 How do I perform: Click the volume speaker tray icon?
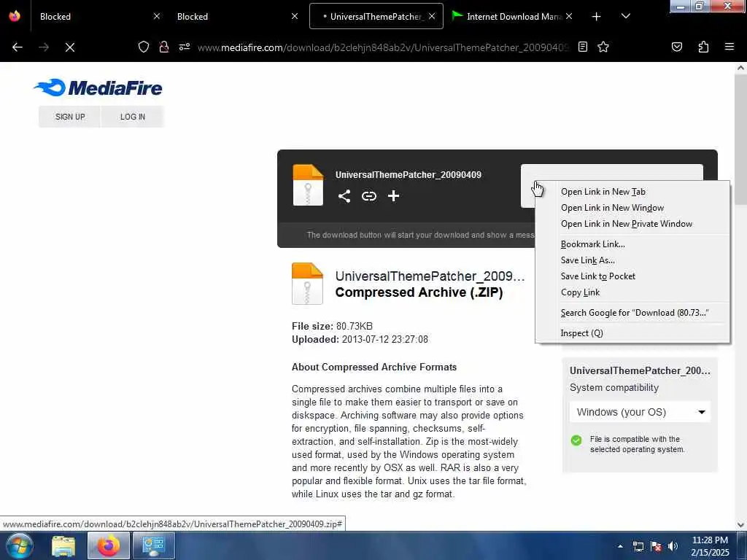click(673, 546)
